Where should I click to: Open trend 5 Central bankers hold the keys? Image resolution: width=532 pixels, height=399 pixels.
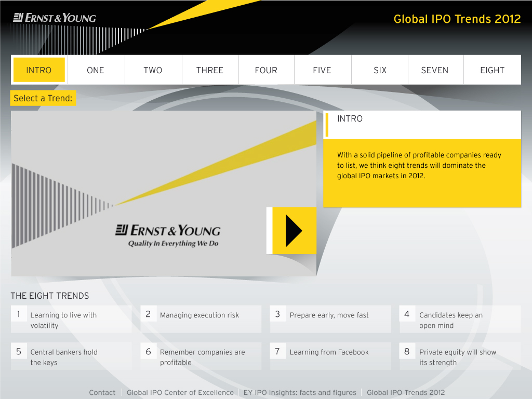click(x=71, y=356)
